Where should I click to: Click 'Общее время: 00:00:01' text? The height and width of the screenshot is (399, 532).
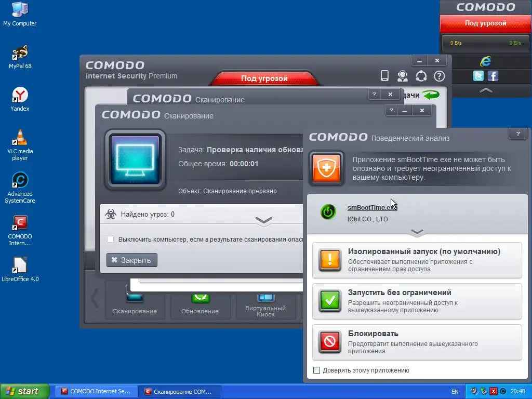pos(218,164)
